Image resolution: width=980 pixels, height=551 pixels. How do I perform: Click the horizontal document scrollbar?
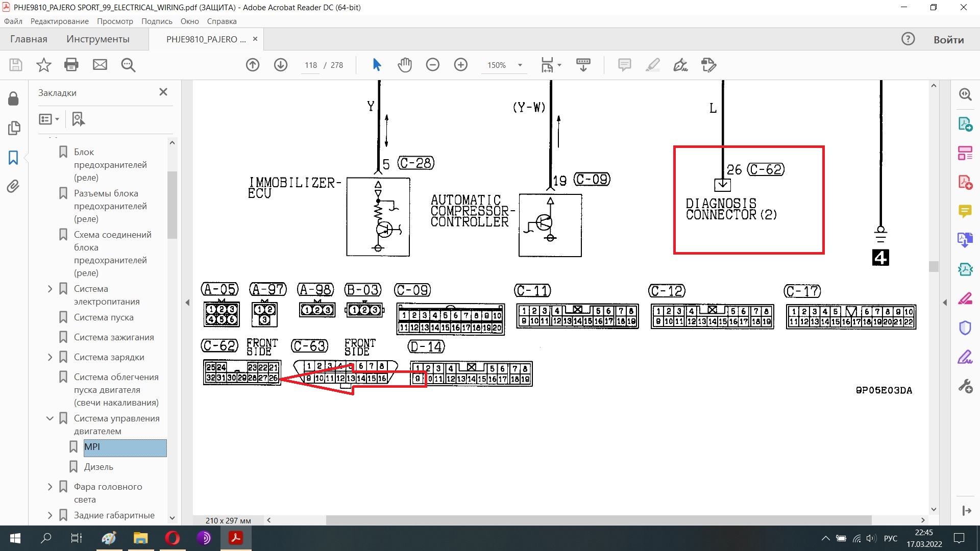point(598,520)
